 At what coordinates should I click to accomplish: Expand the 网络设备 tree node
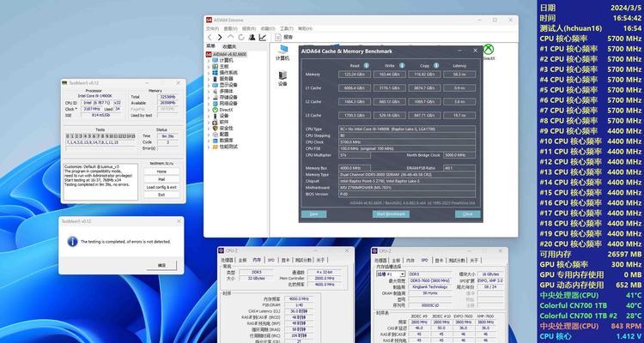[209, 104]
